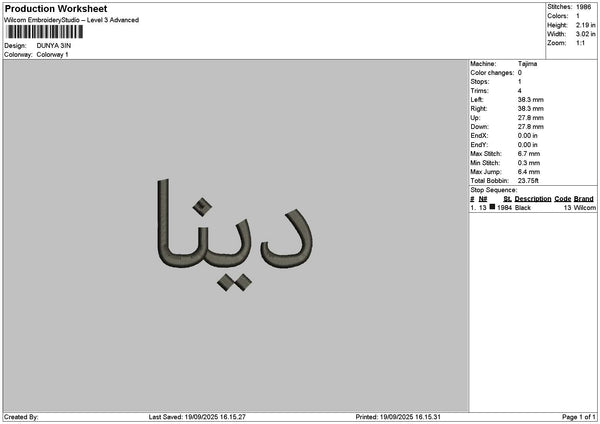Screen dimensions: 600x424
Task: Click the black color swatch in Stop Sequence
Action: coord(492,207)
